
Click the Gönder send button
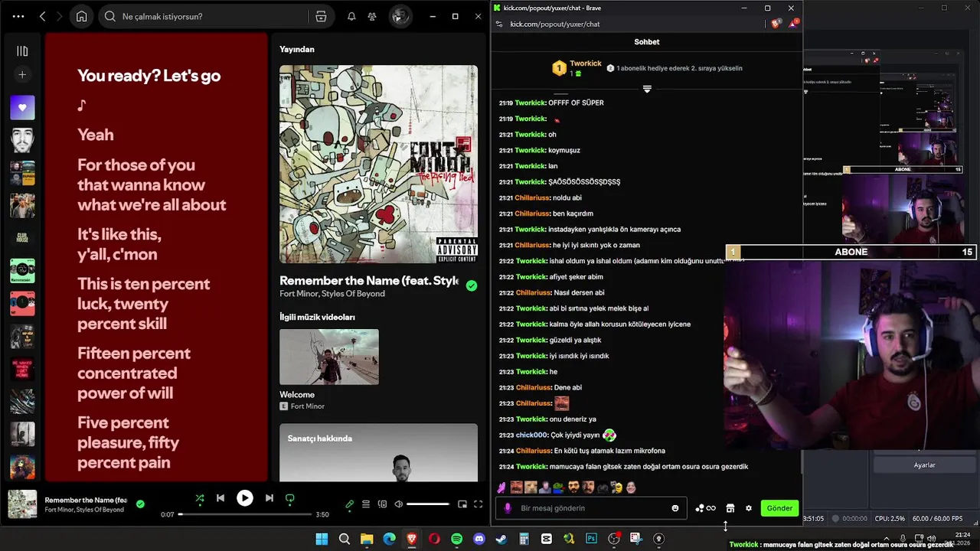pyautogui.click(x=779, y=508)
